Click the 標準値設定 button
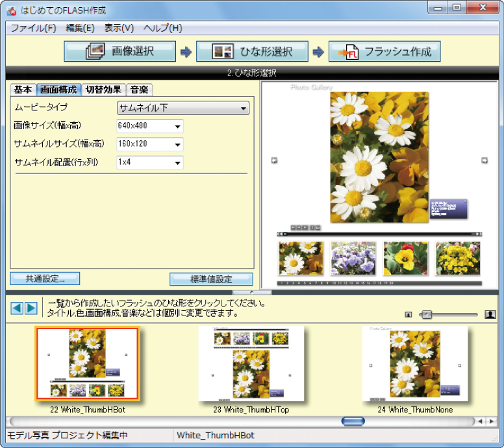Screen dimensions: 504x448 pos(211,279)
